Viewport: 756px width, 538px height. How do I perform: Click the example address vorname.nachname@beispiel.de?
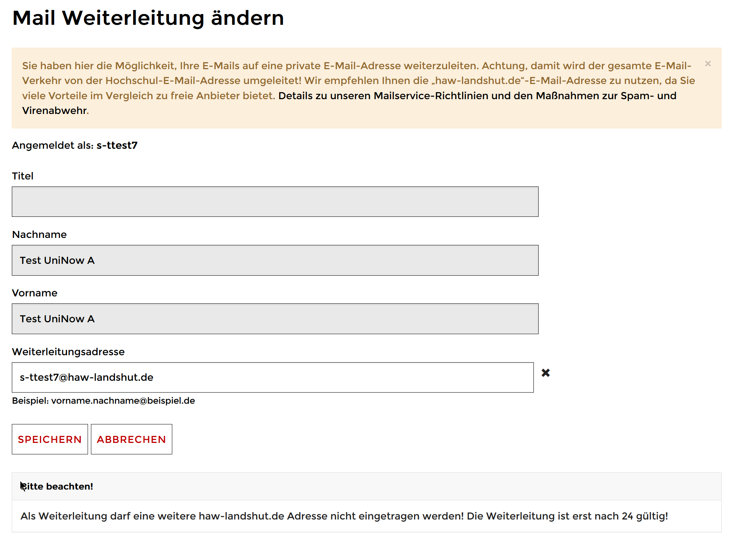(x=123, y=401)
